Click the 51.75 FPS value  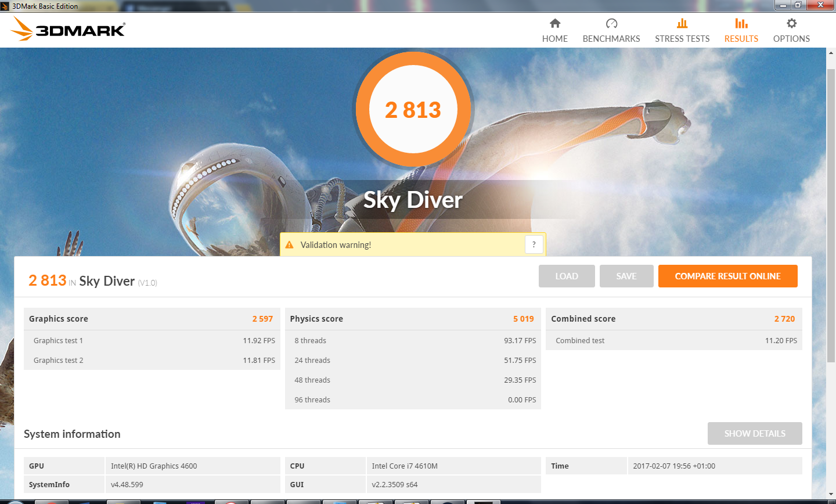[x=520, y=361]
